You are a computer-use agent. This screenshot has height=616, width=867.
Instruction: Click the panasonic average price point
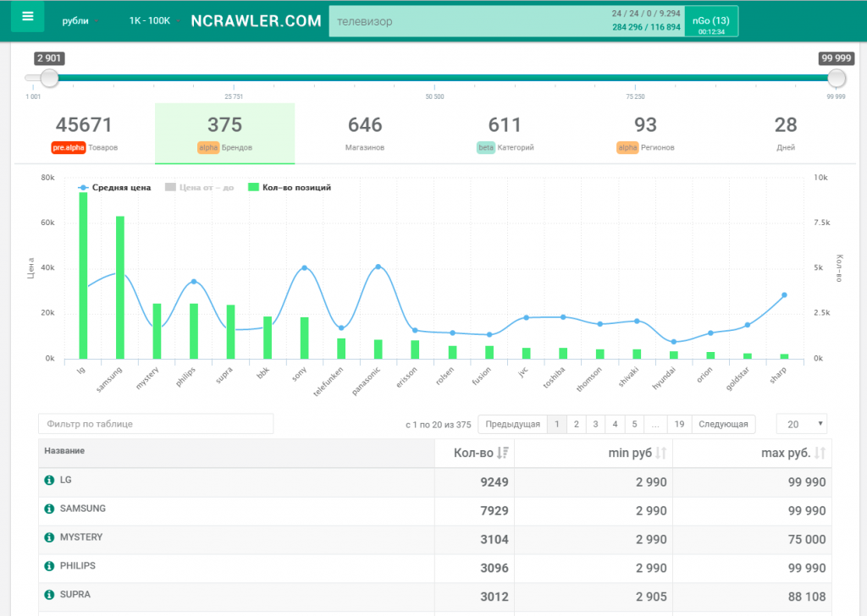tap(378, 267)
